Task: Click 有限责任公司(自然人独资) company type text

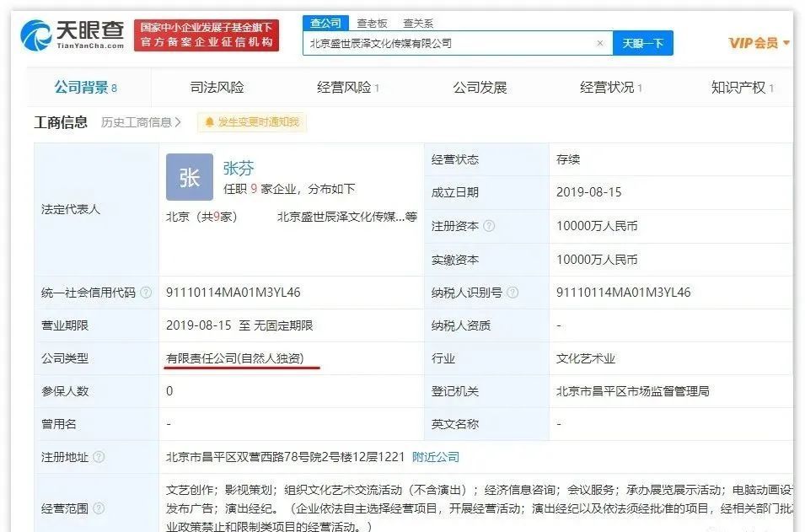Action: tap(234, 358)
